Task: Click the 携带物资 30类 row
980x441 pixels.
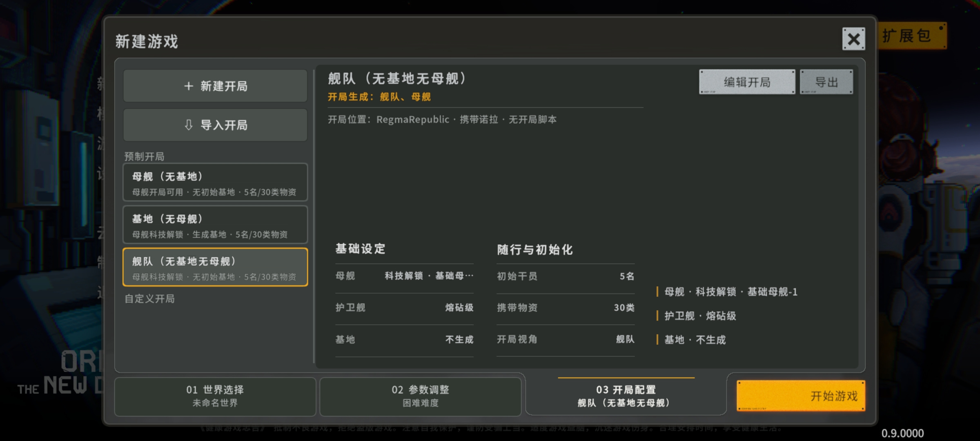Action: pyautogui.click(x=566, y=308)
